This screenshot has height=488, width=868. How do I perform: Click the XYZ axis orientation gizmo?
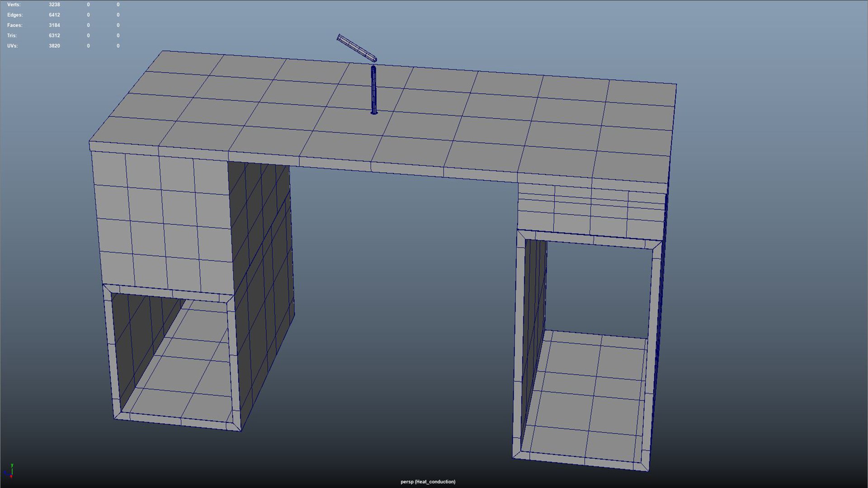[x=11, y=471]
